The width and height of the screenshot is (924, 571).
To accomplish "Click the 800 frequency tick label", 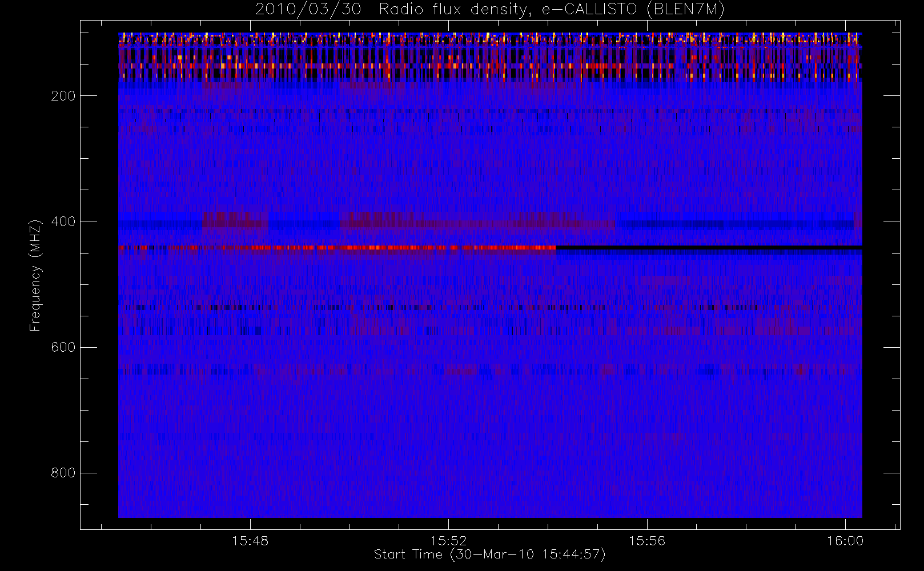I will pyautogui.click(x=63, y=473).
